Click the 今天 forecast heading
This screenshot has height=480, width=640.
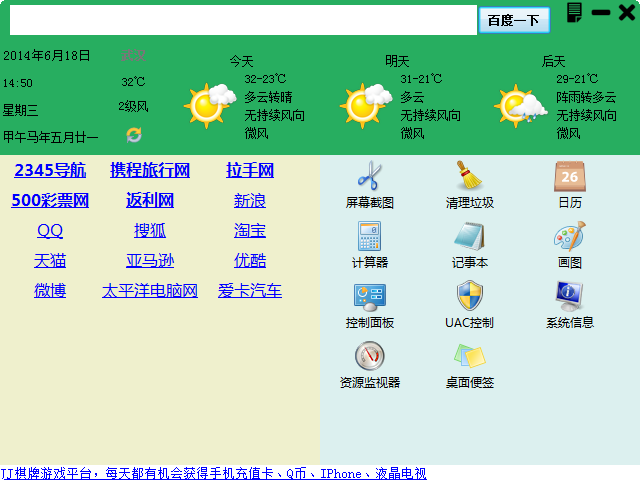(241, 61)
